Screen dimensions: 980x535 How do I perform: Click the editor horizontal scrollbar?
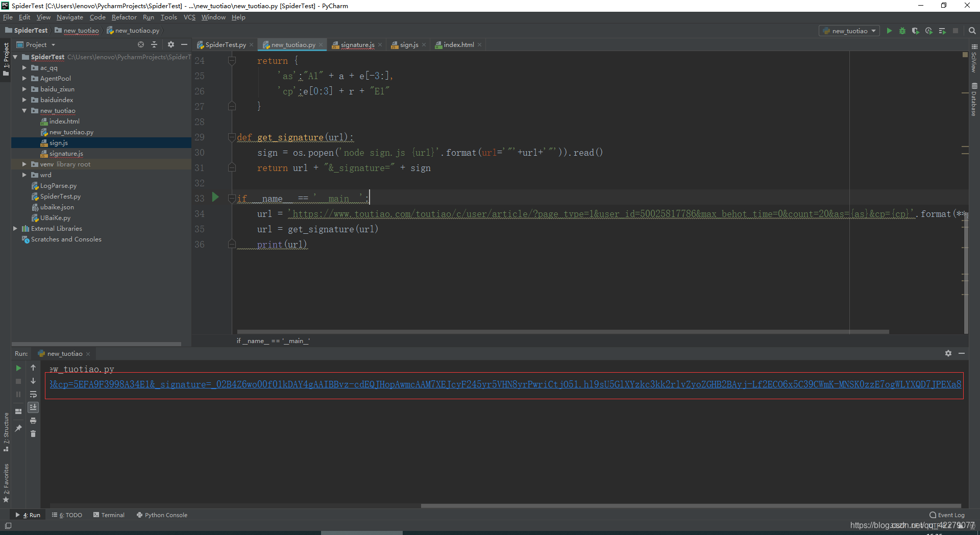(563, 332)
